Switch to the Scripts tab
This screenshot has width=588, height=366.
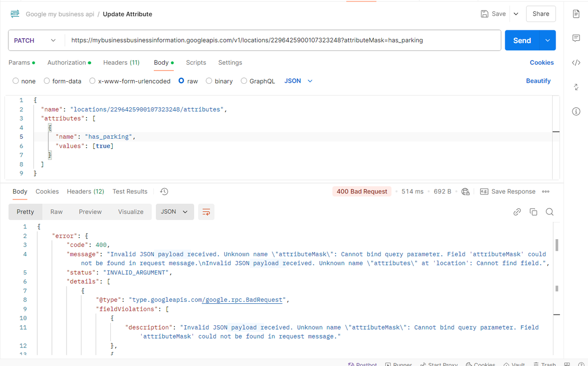[x=196, y=63]
